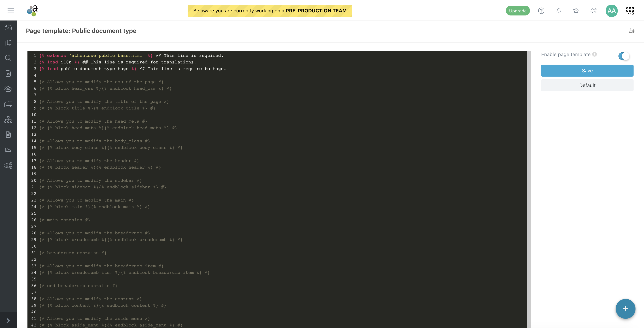Open the help question mark icon
This screenshot has height=328, width=644.
[541, 10]
